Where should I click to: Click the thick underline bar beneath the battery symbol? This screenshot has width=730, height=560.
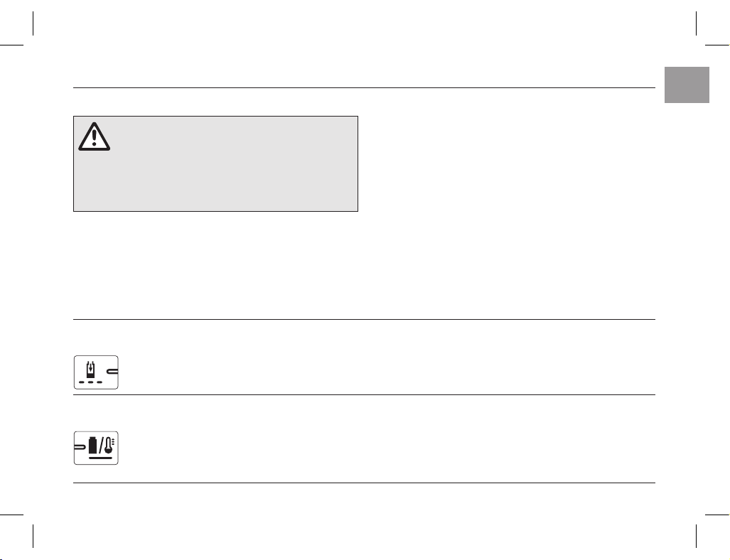coord(100,458)
